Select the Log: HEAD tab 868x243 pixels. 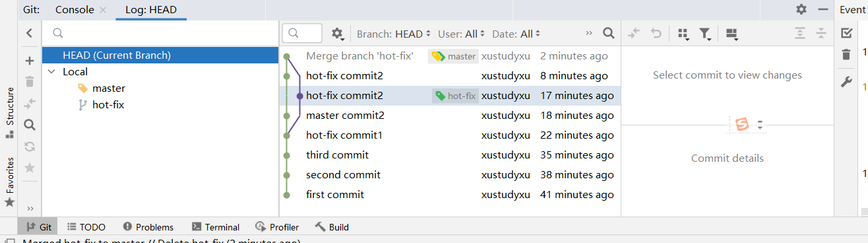click(151, 10)
